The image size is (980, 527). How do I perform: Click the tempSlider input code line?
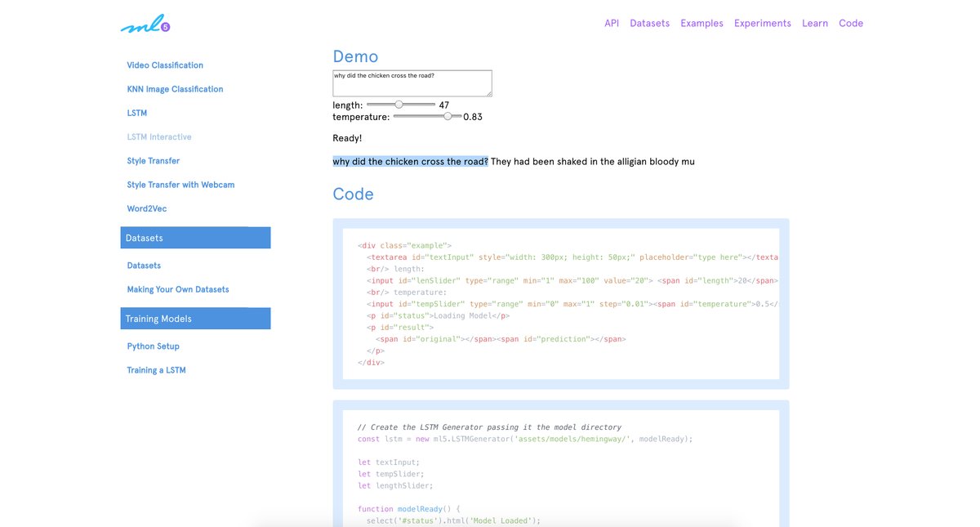(572, 304)
